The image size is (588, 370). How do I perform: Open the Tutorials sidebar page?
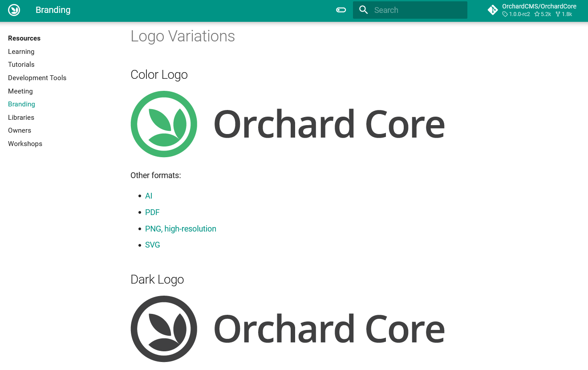pyautogui.click(x=21, y=65)
